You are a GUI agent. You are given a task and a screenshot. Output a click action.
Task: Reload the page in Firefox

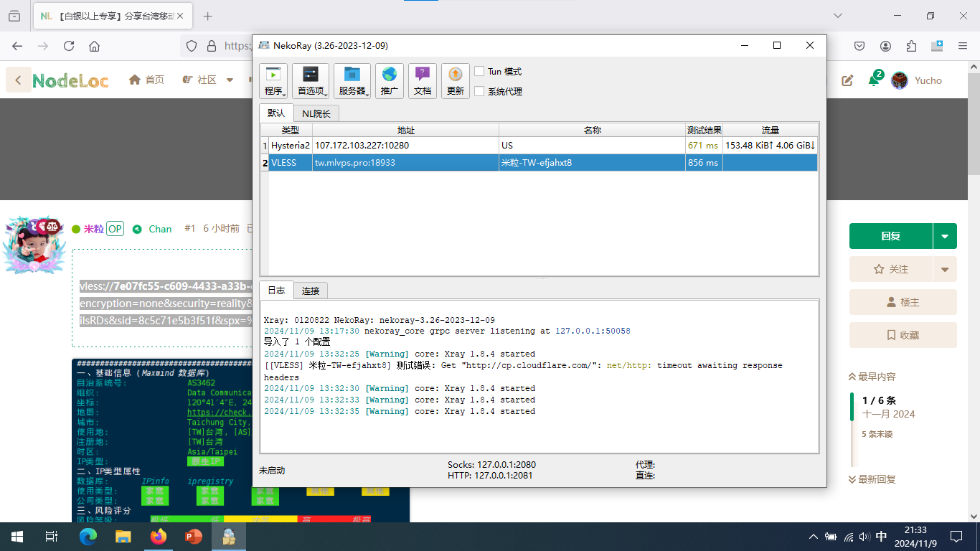69,46
